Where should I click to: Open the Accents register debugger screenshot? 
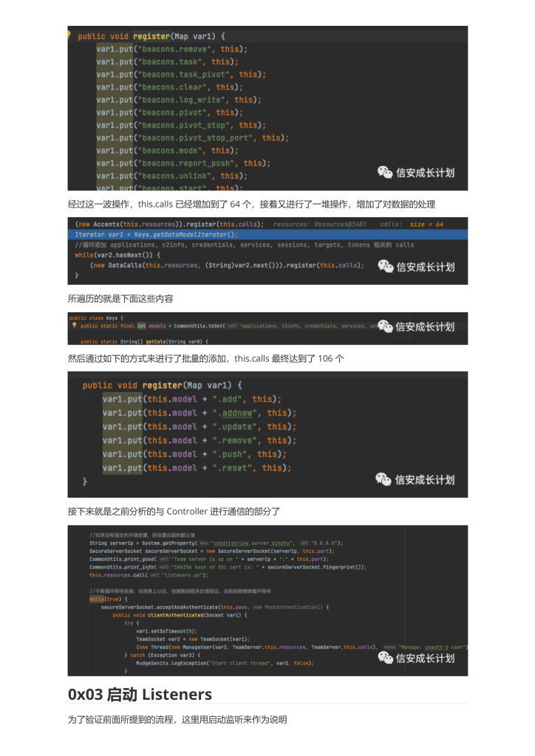tap(267, 251)
